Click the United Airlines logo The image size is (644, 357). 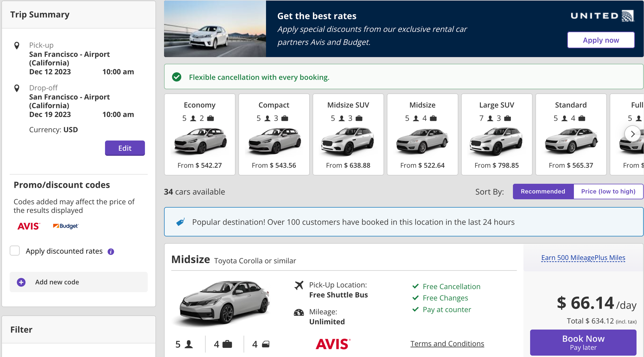601,15
